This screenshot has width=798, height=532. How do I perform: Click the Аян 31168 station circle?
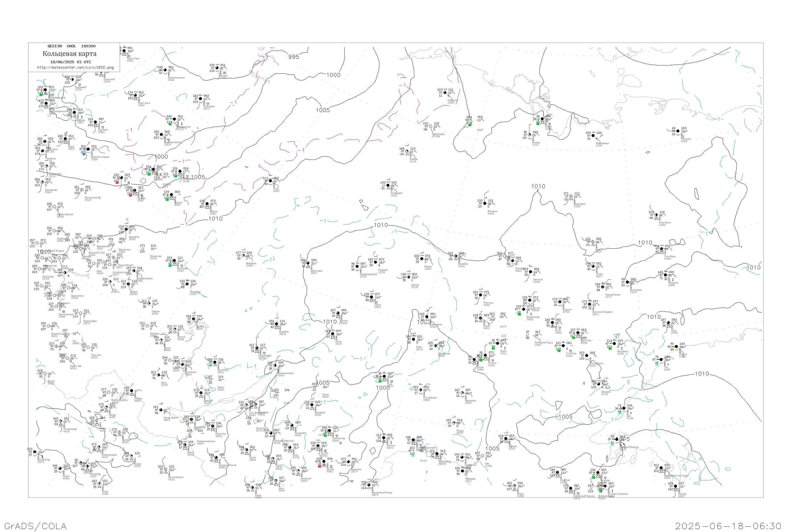[624, 408]
